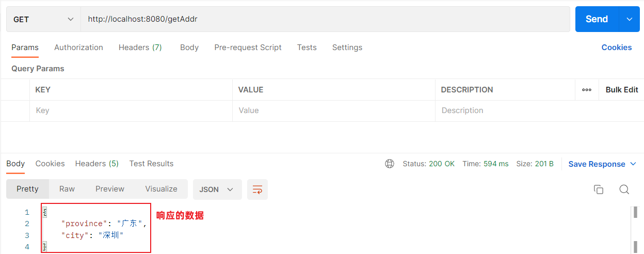Switch to the Preview response view
The width and height of the screenshot is (644, 254).
110,189
